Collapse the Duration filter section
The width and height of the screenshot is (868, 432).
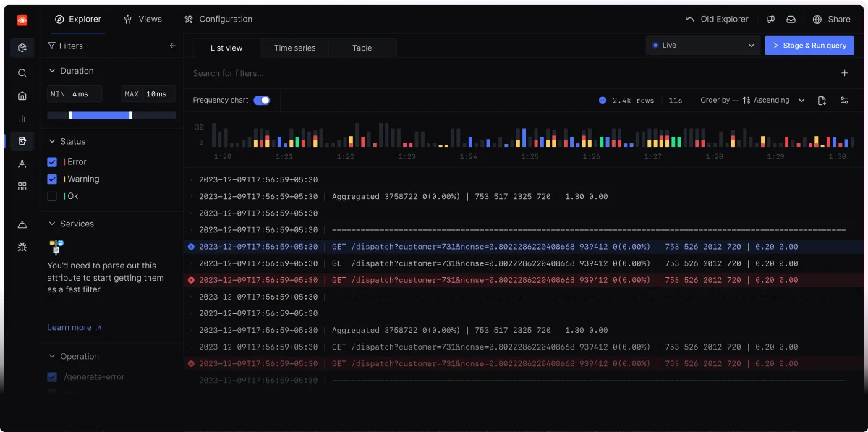click(x=51, y=70)
